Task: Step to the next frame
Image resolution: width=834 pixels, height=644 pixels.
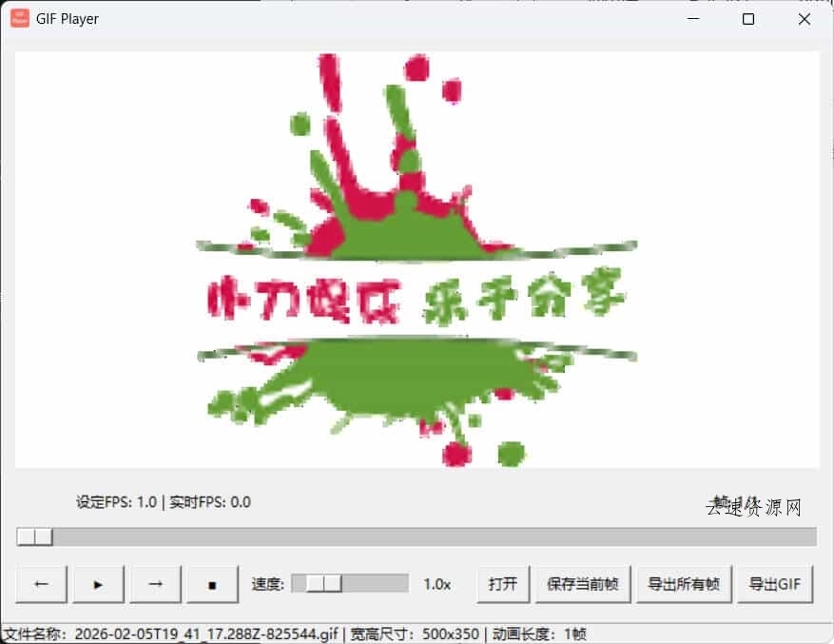Action: 155,584
